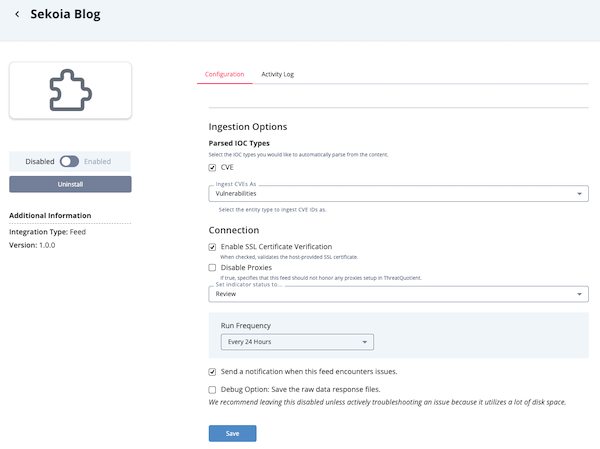Click the Sekoia Blog page title
This screenshot has height=449, width=600.
[65, 15]
